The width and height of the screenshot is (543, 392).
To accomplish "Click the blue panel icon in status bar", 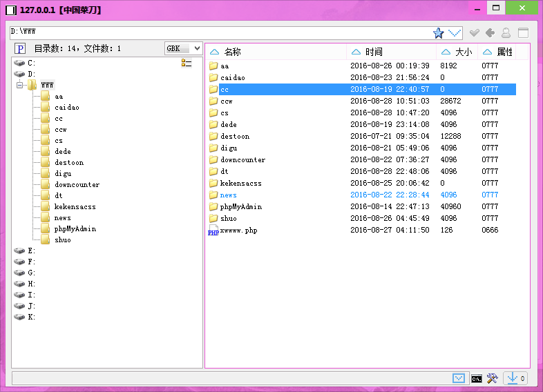I will click(x=459, y=378).
